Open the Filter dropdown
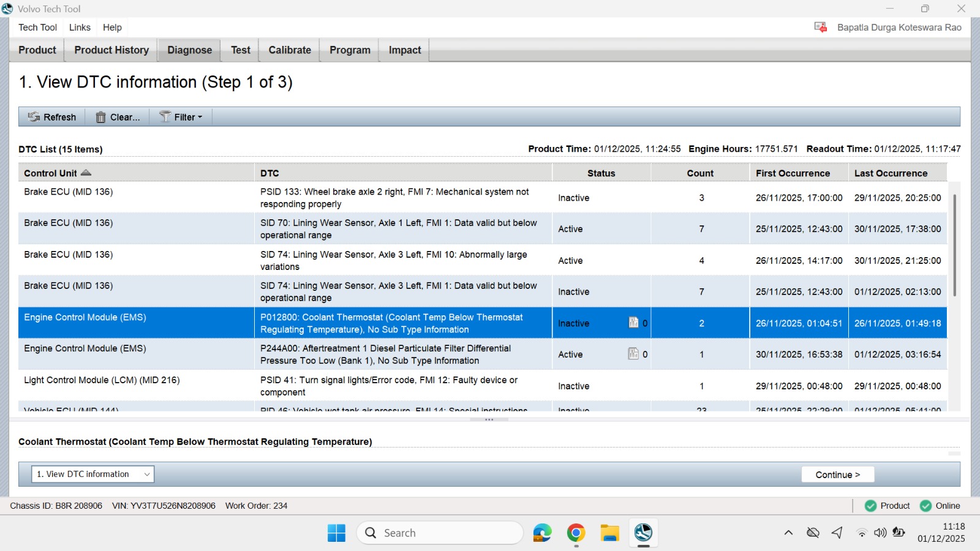Viewport: 980px width, 551px height. pos(181,117)
